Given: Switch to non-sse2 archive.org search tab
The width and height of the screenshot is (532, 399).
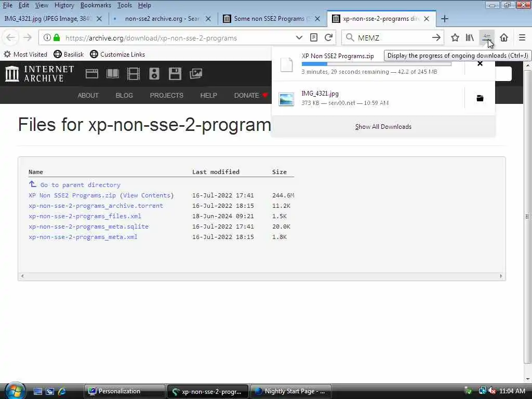Looking at the screenshot, I should pos(162,19).
